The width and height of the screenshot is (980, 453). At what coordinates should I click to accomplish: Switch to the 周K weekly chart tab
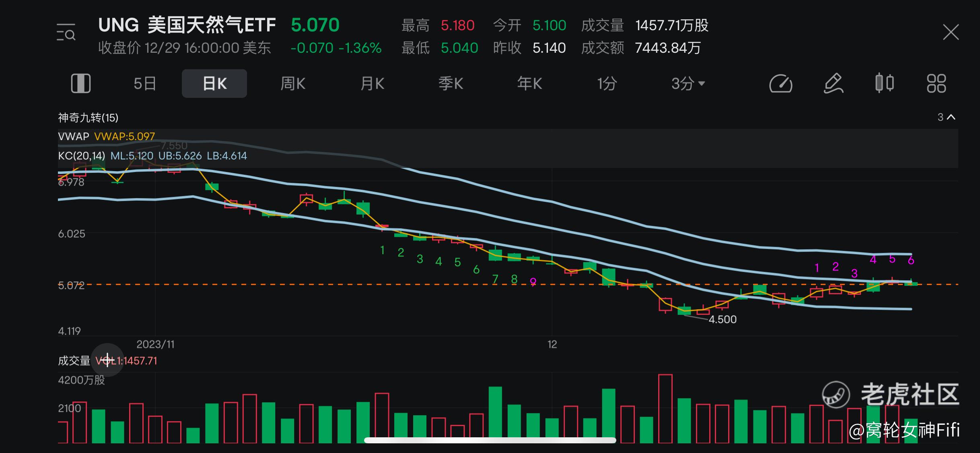[x=292, y=83]
